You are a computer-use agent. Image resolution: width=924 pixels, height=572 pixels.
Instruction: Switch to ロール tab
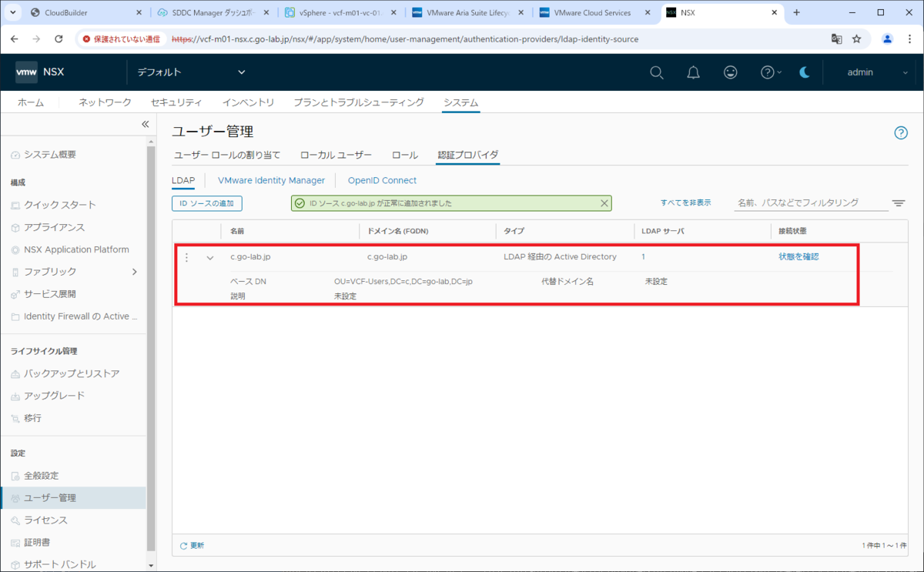pyautogui.click(x=405, y=156)
